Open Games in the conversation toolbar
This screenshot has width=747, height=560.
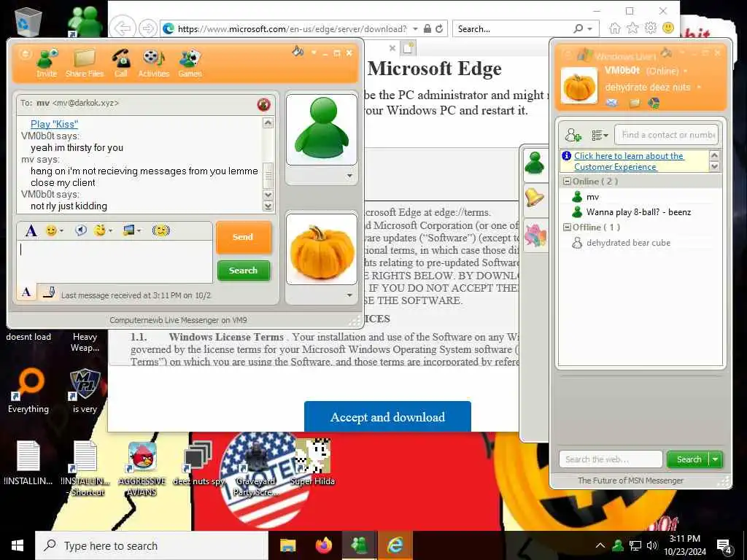click(x=190, y=63)
